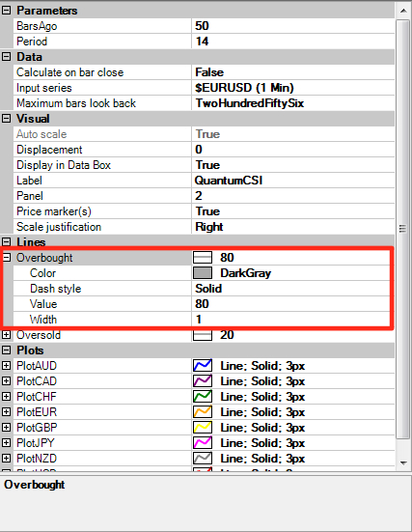The image size is (412, 532).
Task: Click the PlotGBP yellow line icon
Action: (x=203, y=427)
